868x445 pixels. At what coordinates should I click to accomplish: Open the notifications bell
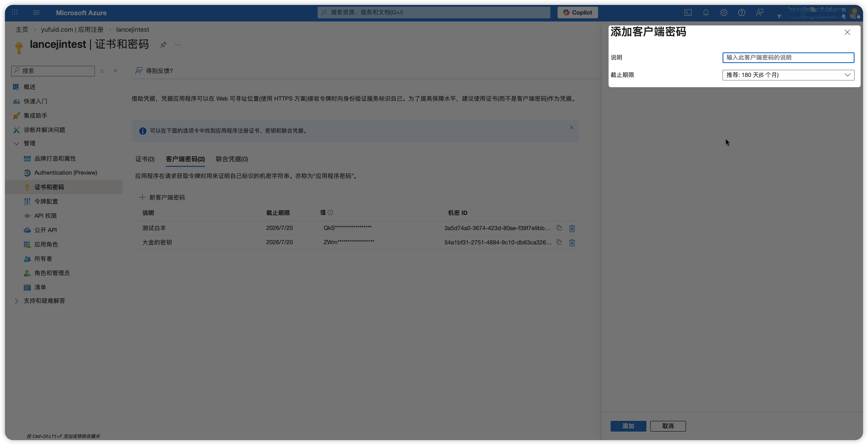(x=706, y=13)
